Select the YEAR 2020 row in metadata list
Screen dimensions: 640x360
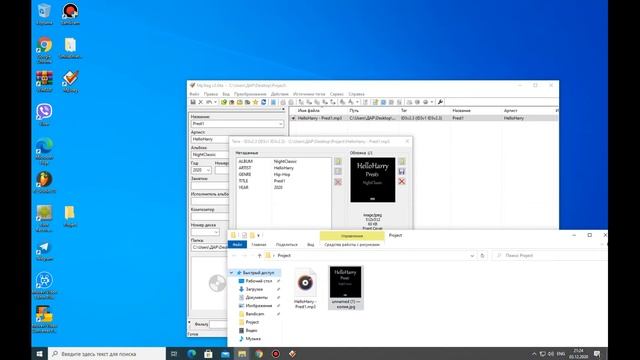(x=284, y=187)
